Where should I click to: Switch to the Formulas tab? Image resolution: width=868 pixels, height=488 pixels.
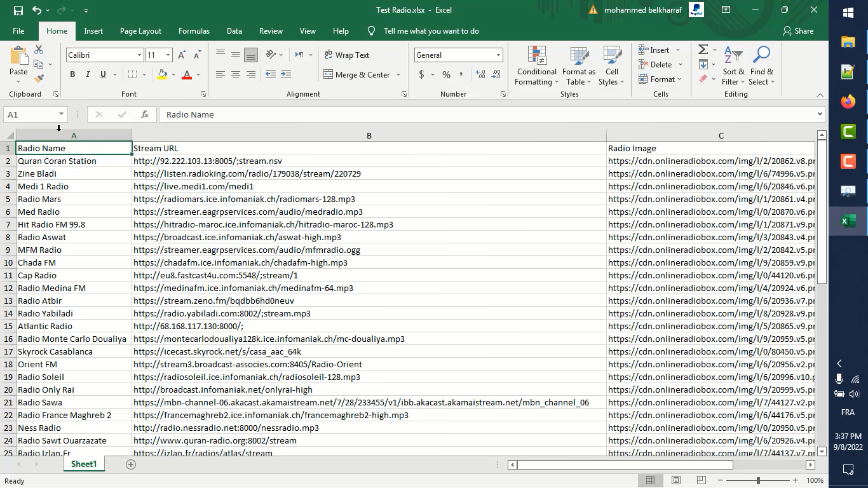pyautogui.click(x=194, y=31)
